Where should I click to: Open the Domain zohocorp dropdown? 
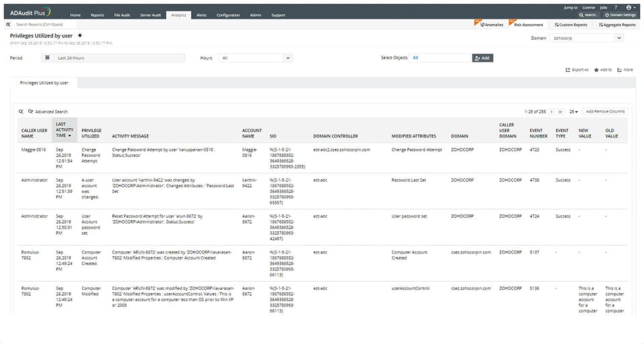click(x=587, y=38)
